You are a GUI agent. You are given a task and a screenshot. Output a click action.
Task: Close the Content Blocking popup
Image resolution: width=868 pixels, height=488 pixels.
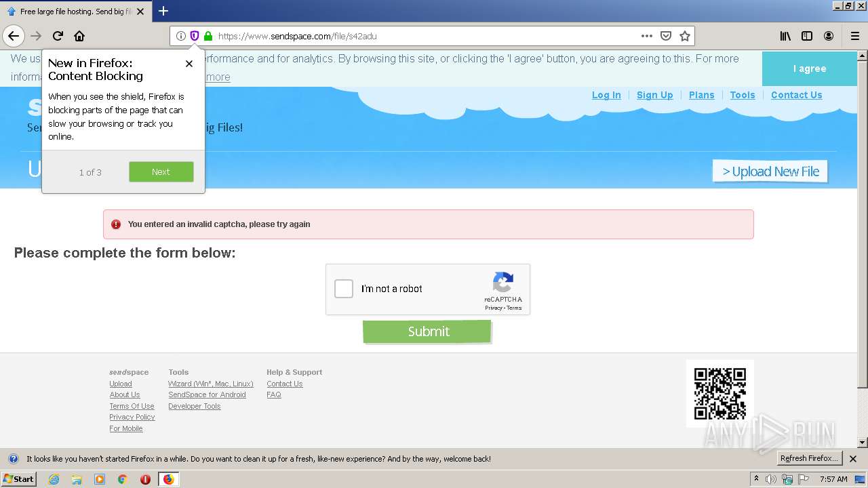pyautogui.click(x=189, y=64)
